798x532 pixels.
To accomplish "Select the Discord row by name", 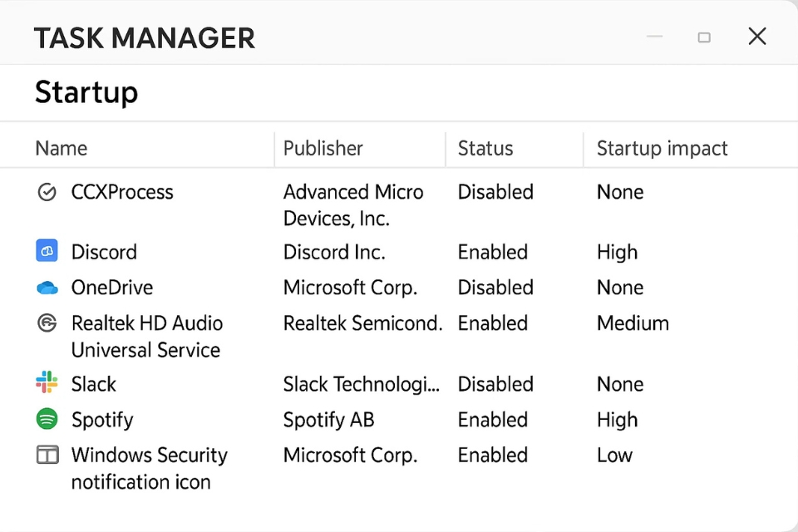I will tap(104, 252).
